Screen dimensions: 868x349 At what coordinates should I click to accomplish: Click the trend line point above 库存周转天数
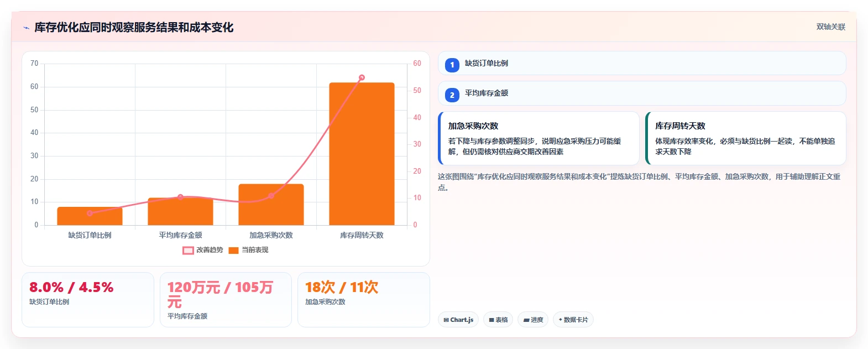(x=362, y=77)
